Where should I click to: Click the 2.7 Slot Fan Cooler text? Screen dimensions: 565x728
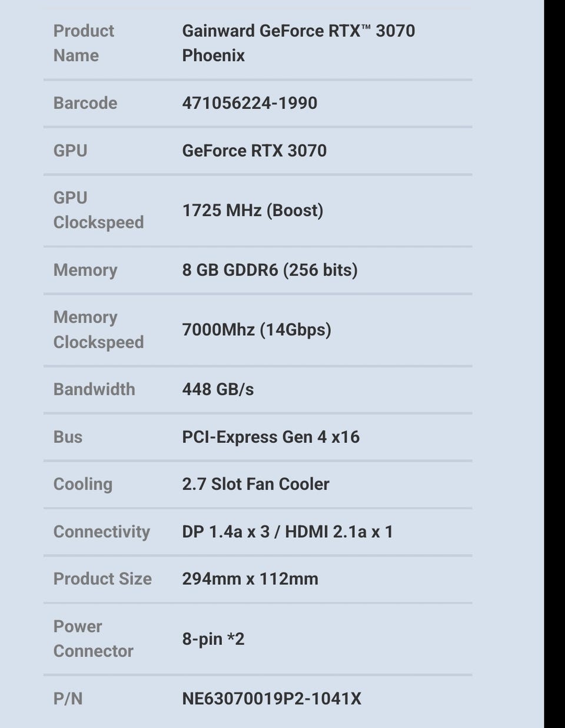255,484
